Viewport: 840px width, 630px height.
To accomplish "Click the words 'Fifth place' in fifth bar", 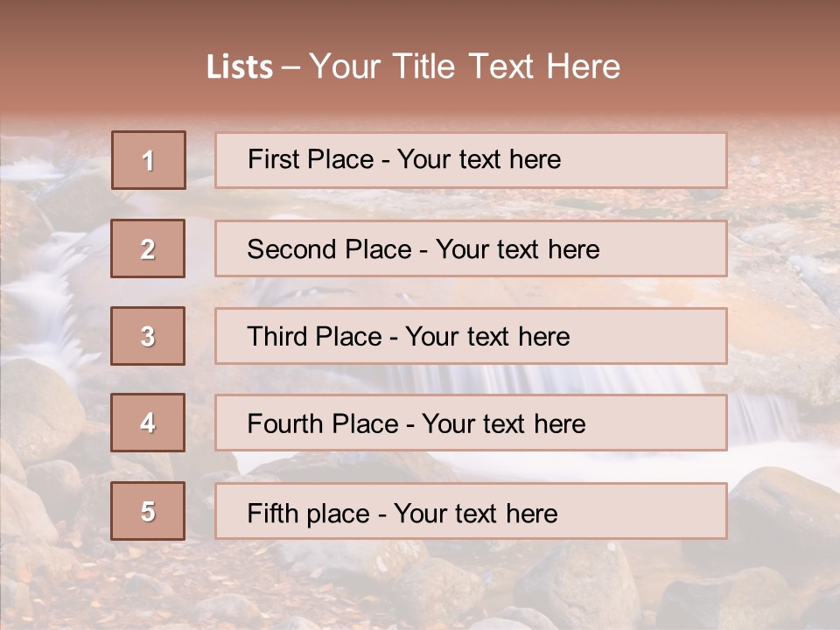I will pos(307,513).
